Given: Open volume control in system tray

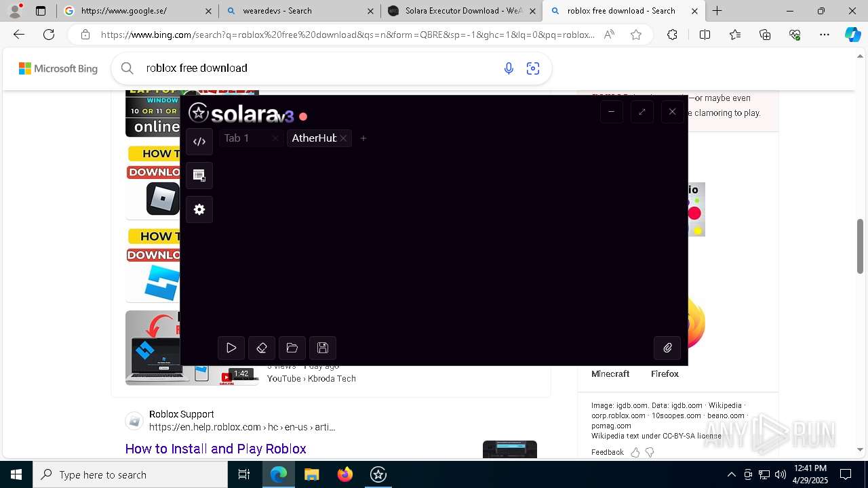Looking at the screenshot, I should (x=781, y=474).
